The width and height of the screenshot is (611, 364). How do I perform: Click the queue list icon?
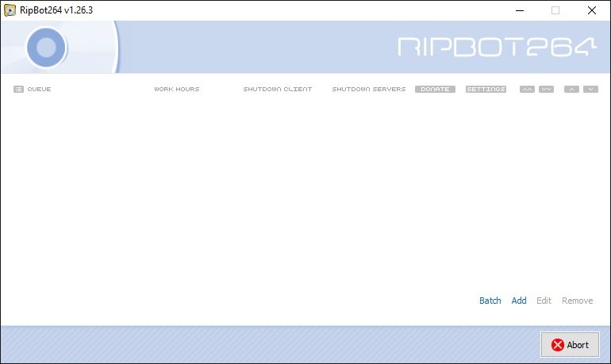tap(18, 90)
